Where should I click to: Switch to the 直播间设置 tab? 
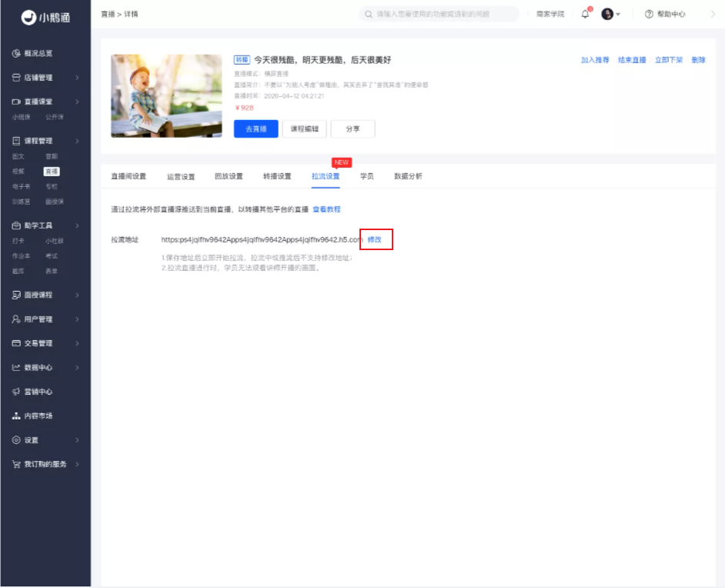(129, 176)
